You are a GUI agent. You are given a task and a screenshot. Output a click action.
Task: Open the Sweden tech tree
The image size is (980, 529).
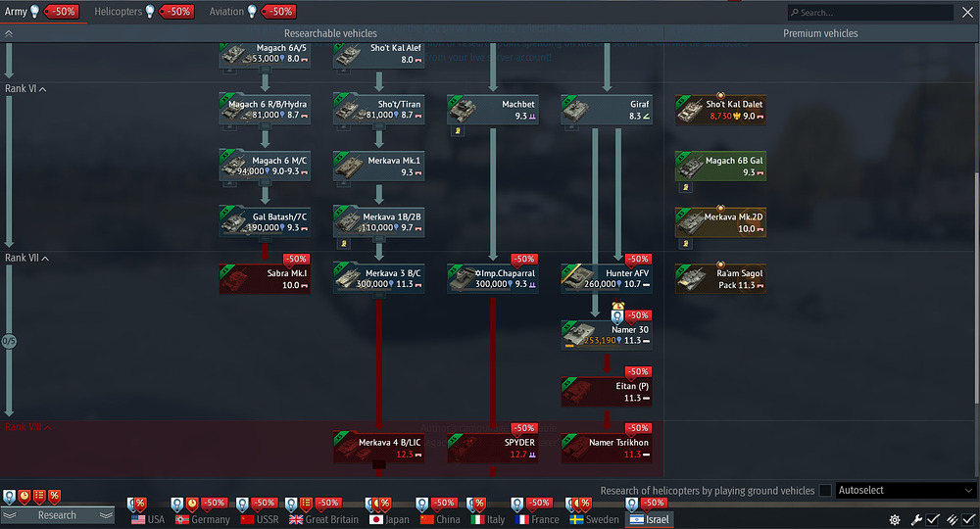[595, 519]
